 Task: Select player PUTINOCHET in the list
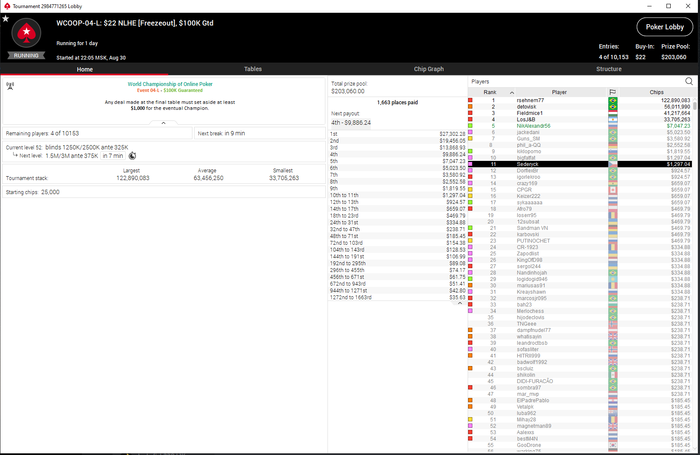tap(580, 241)
